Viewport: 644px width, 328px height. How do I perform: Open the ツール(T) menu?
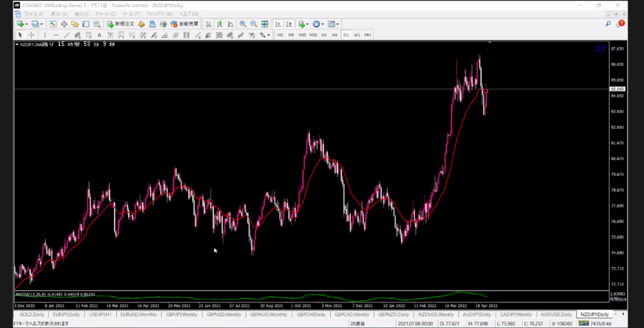131,14
